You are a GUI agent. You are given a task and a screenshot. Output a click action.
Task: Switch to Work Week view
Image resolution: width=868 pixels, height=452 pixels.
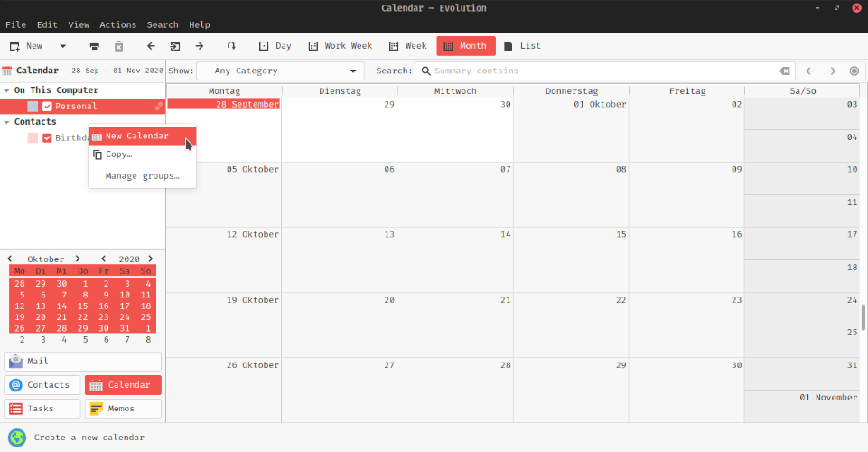(x=341, y=46)
